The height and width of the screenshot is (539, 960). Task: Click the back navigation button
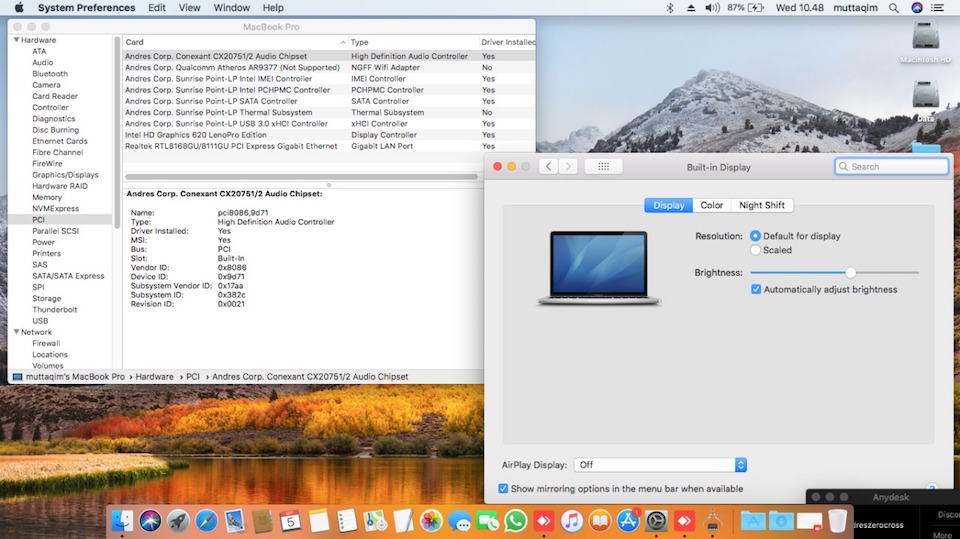[x=548, y=166]
